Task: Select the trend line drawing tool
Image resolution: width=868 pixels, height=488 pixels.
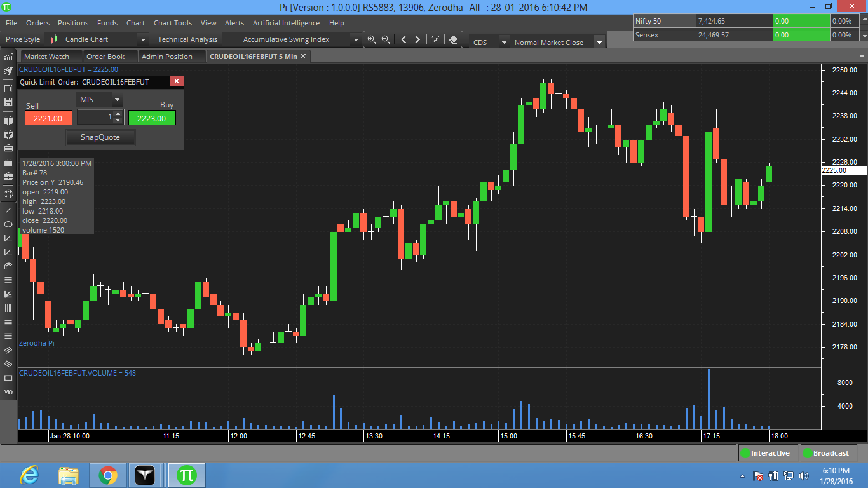Action: [x=8, y=210]
